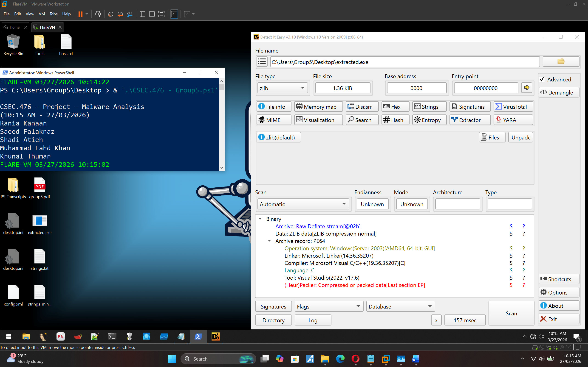Open the Disasm view
The width and height of the screenshot is (588, 367).
click(362, 107)
